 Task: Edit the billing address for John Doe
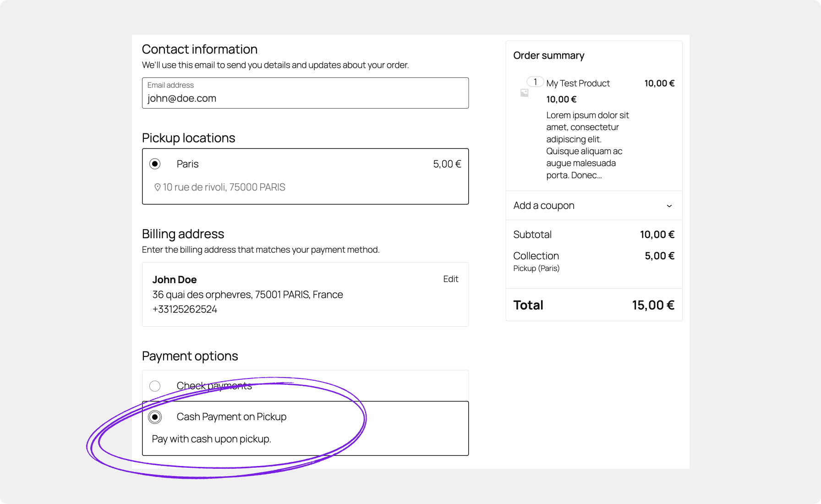(x=450, y=279)
